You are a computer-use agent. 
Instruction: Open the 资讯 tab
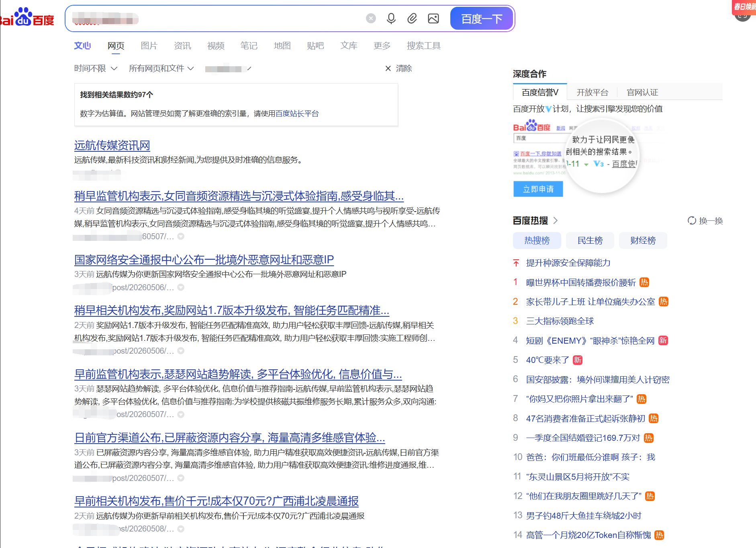[x=182, y=46]
